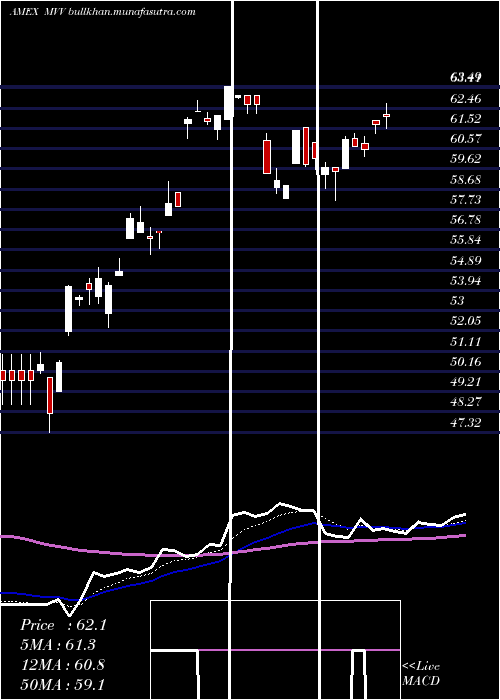This screenshot has width=500, height=700.
Task: Select the 48.27 price axis label
Action: pyautogui.click(x=466, y=402)
